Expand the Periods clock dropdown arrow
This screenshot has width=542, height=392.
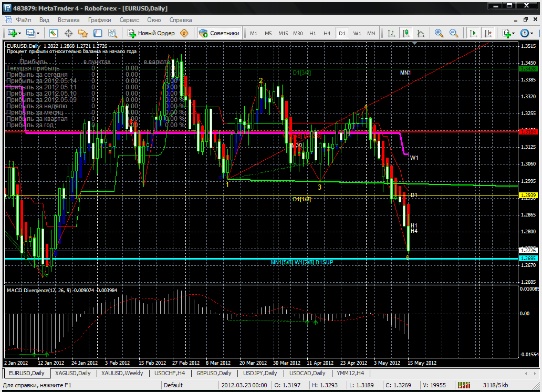[x=531, y=34]
